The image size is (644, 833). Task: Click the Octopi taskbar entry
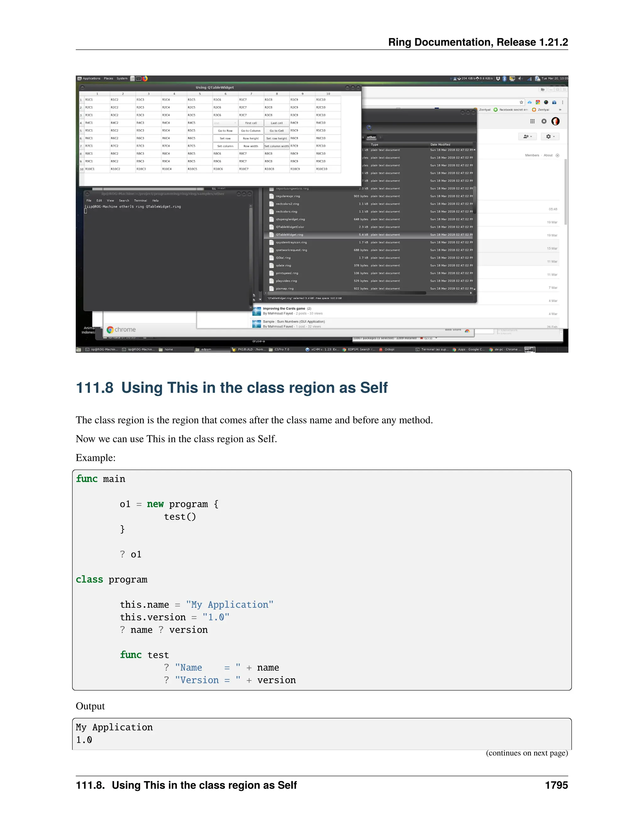coord(387,349)
